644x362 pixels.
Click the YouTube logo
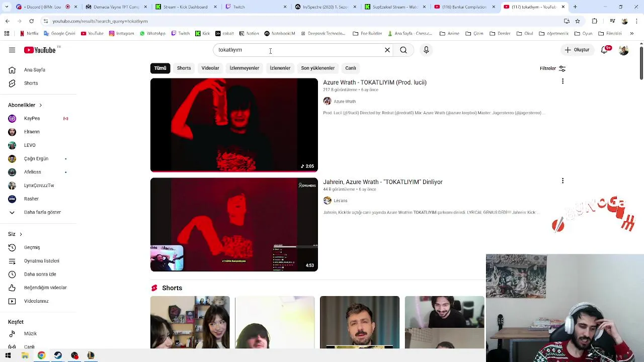[x=40, y=50]
